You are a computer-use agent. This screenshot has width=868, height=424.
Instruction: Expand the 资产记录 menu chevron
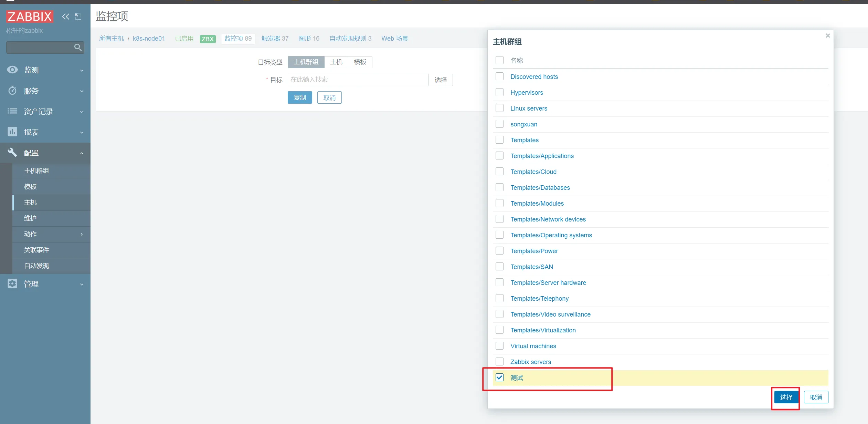tap(82, 112)
